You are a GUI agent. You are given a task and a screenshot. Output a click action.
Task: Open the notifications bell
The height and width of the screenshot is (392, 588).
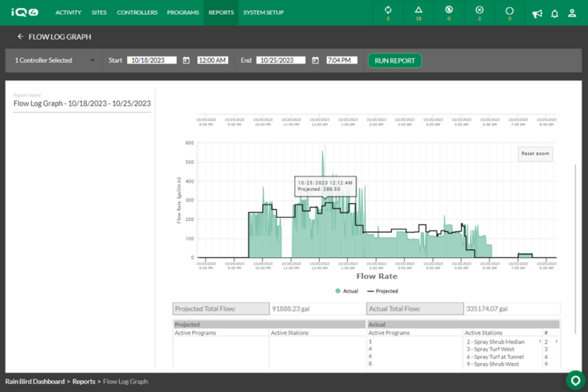click(x=554, y=14)
